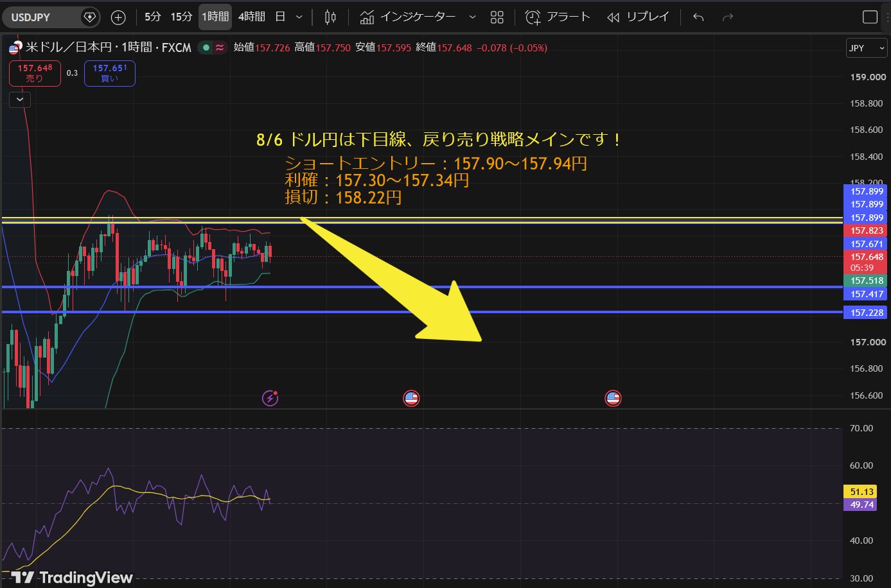Select the 損切:158.22円 annotation text
891x588 pixels.
pyautogui.click(x=343, y=197)
